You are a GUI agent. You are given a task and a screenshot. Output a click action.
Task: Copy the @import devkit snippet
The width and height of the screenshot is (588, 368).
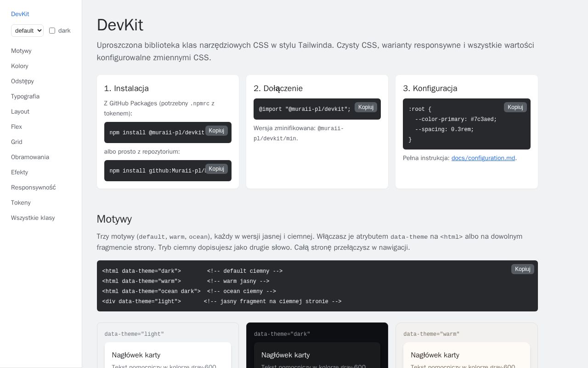click(x=366, y=107)
